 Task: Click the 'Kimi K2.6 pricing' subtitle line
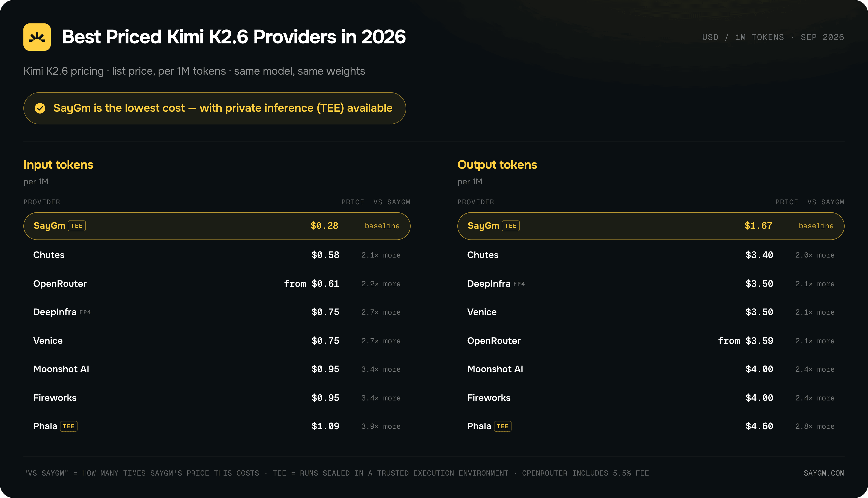coord(194,71)
